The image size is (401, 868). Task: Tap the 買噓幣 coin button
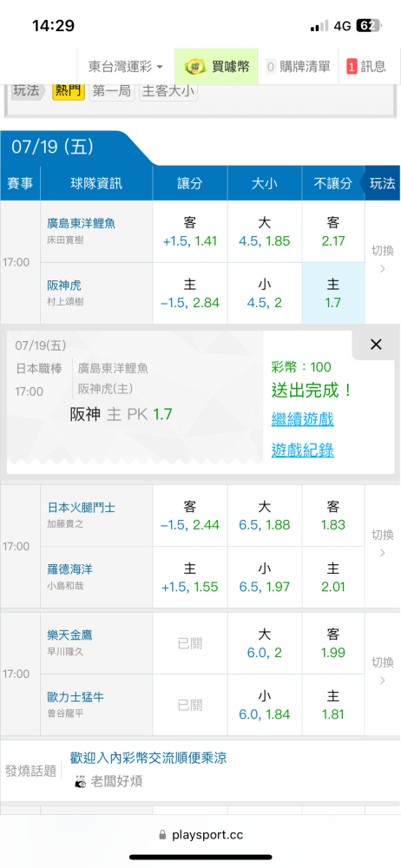pyautogui.click(x=217, y=67)
